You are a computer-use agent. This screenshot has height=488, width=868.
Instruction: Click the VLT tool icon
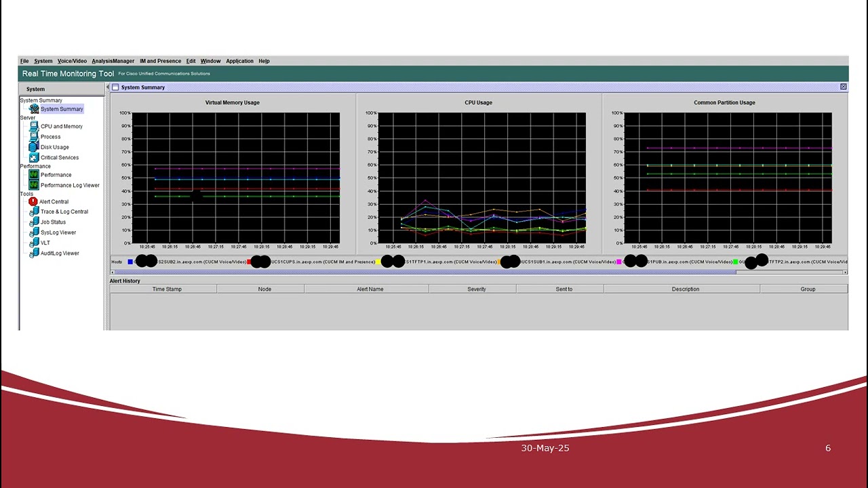34,243
